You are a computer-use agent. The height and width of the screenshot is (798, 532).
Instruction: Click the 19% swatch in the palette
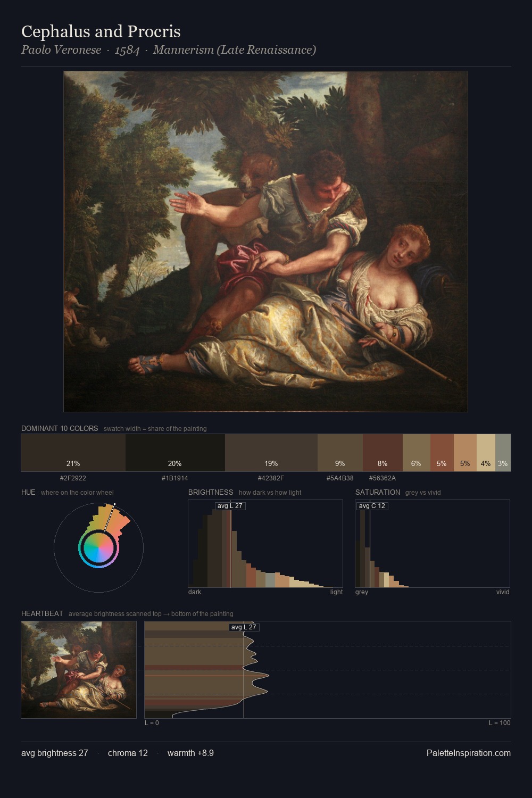pos(271,453)
